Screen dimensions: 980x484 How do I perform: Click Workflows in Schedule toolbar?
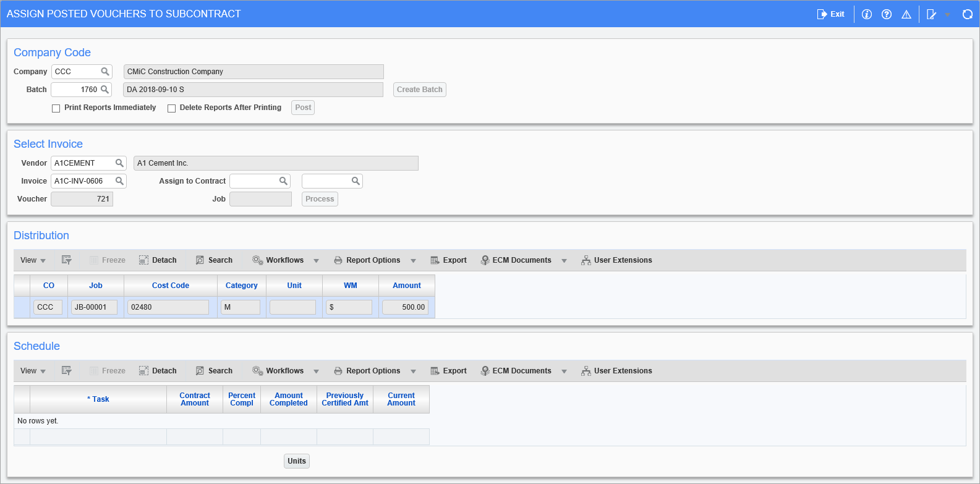tap(278, 371)
